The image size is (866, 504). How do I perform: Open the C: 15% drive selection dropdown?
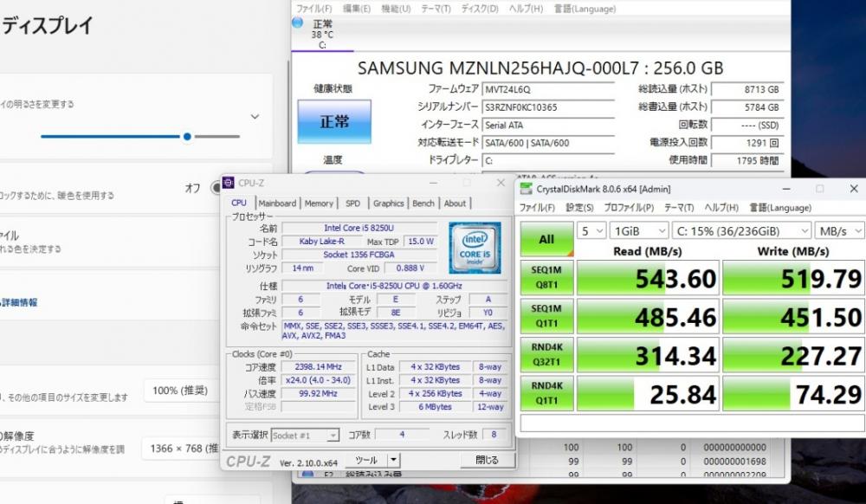pos(742,230)
